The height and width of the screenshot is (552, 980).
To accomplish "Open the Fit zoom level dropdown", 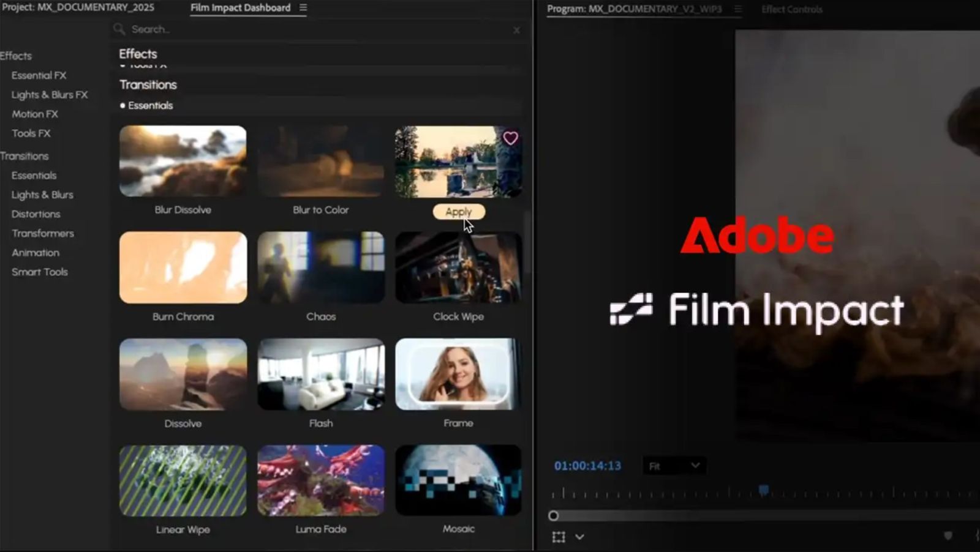I will point(674,466).
